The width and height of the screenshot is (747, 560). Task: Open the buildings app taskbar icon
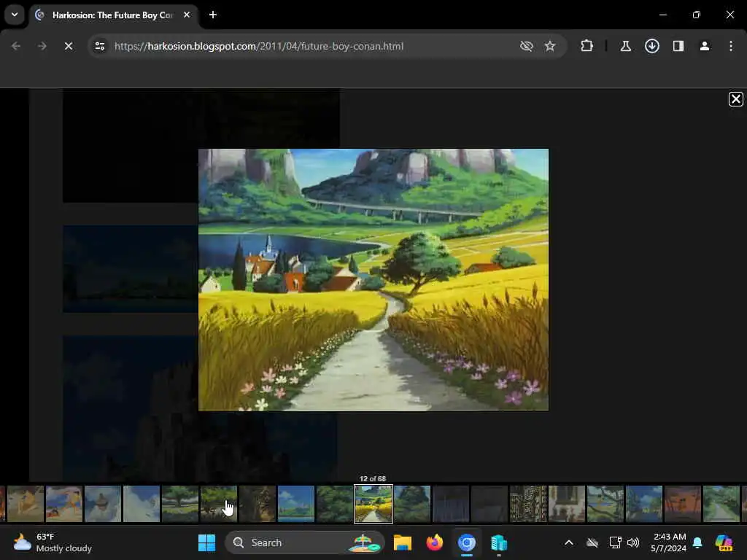pyautogui.click(x=499, y=542)
